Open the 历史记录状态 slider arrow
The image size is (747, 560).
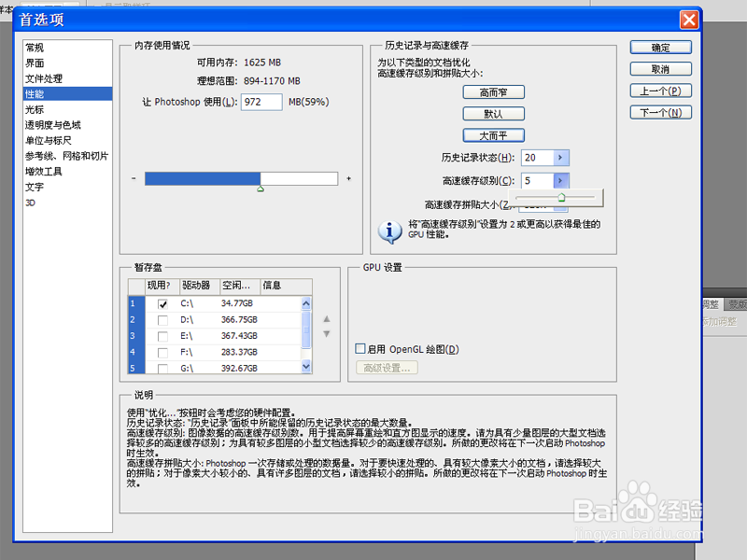click(x=561, y=158)
